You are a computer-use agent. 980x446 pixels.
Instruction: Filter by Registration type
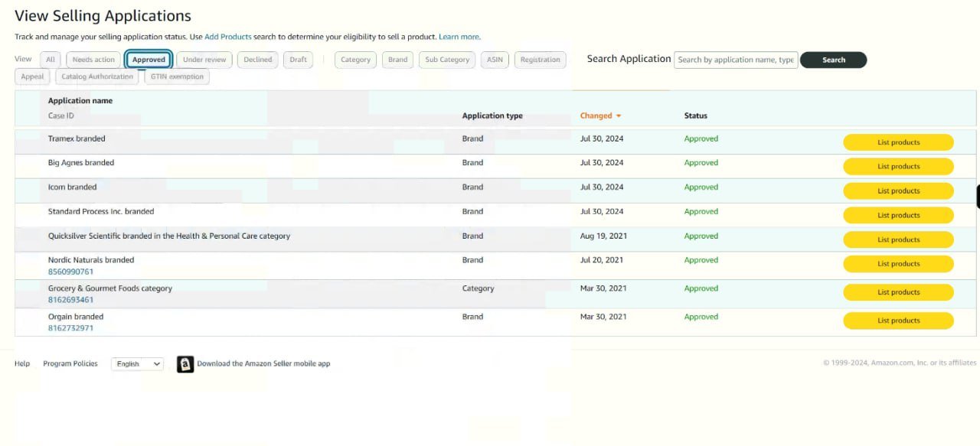[541, 60]
